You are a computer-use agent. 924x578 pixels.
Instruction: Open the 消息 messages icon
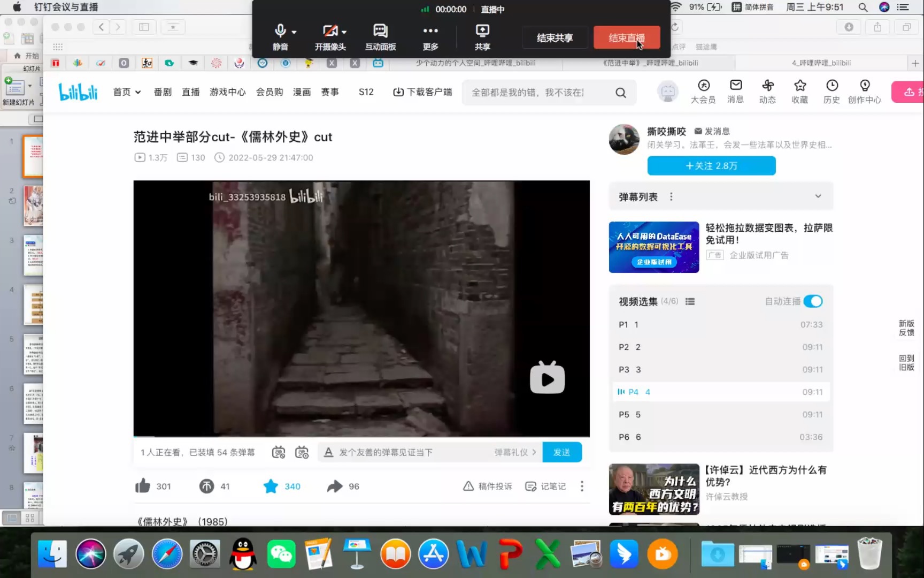(x=736, y=92)
